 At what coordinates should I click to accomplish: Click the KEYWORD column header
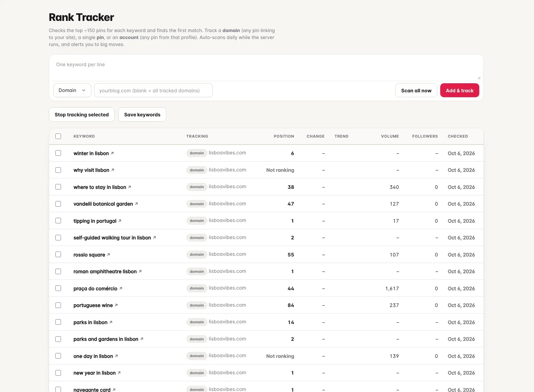click(84, 136)
